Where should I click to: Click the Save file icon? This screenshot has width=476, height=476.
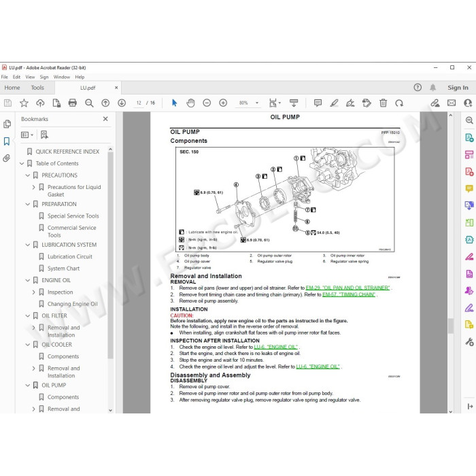pos(8,103)
